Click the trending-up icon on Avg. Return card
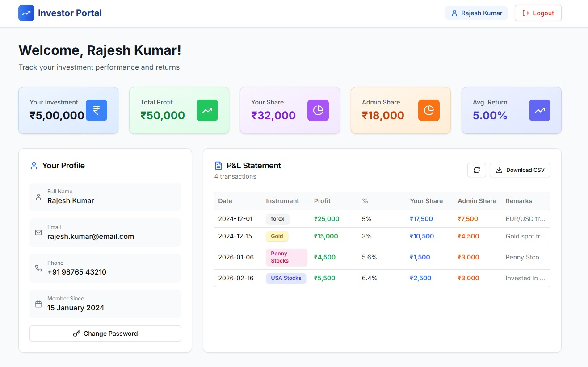The width and height of the screenshot is (588, 367). click(x=540, y=110)
